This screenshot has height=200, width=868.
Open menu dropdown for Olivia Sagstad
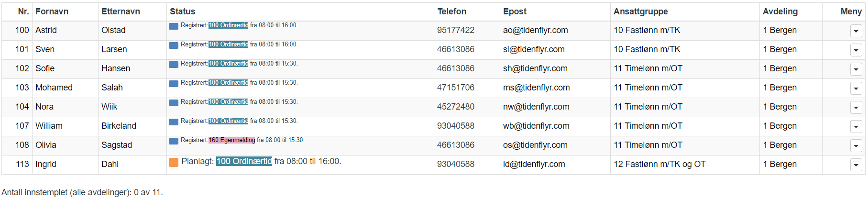click(856, 146)
